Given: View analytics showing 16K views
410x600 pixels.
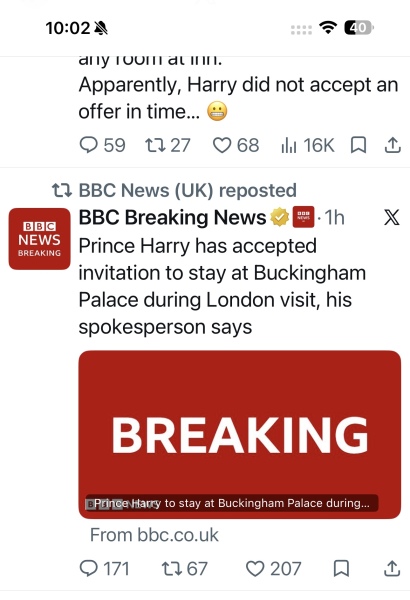Looking at the screenshot, I should click(x=308, y=145).
